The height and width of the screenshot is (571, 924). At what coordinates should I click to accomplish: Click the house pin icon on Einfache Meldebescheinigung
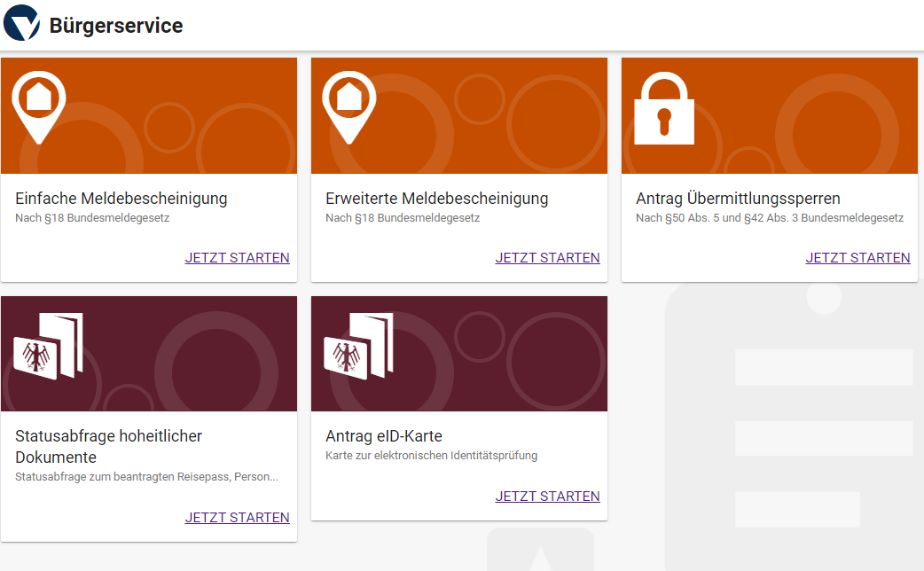coord(39,106)
